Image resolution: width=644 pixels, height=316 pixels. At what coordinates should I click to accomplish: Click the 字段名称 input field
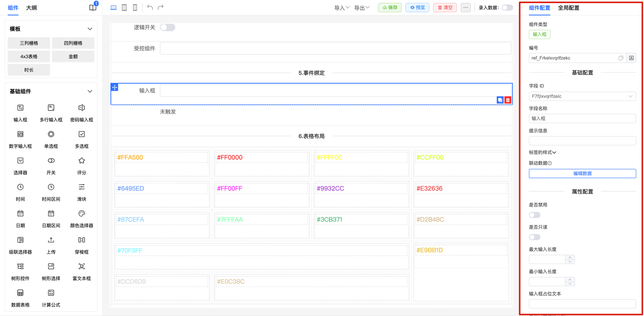pos(582,118)
